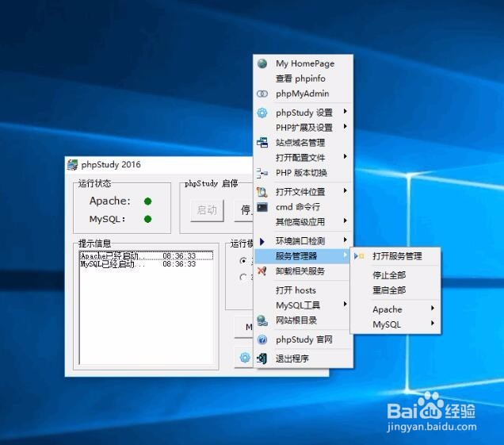Click the phpMyAdmin rings icon
Screen dimensions: 504x445
click(262, 94)
